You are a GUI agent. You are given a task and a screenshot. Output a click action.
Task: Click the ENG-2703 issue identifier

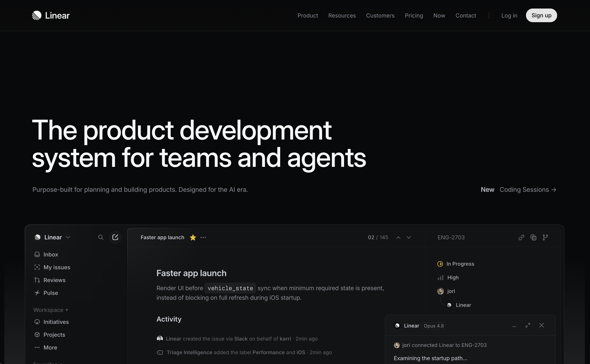pos(451,237)
